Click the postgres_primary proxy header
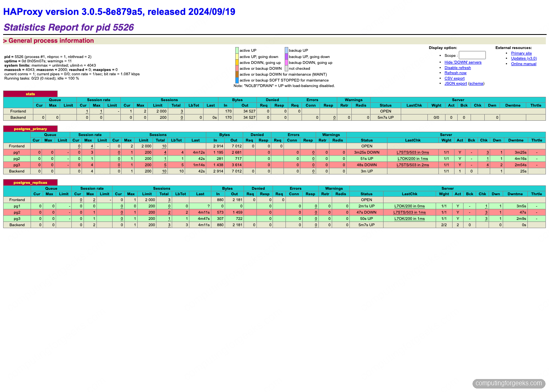549x392 pixels. point(30,129)
